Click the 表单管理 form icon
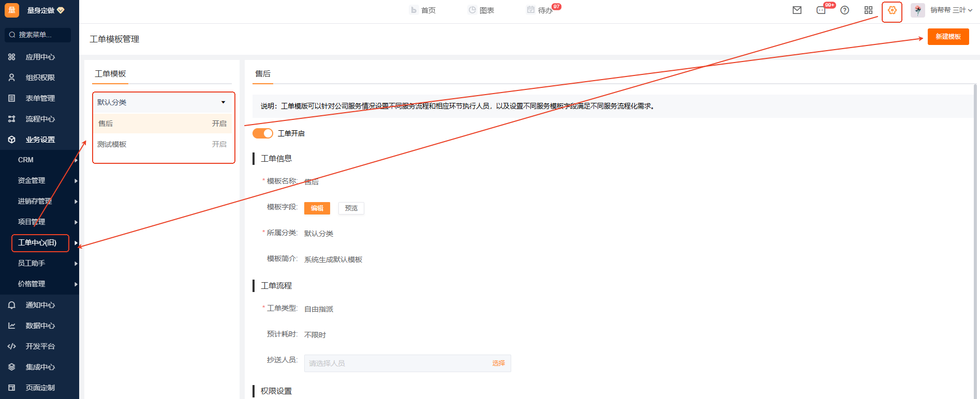The width and height of the screenshot is (980, 399). tap(11, 98)
